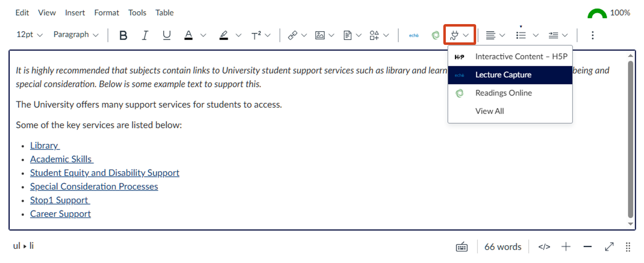Open Special Consideration Processes link
This screenshot has height=263, width=644.
coord(94,187)
